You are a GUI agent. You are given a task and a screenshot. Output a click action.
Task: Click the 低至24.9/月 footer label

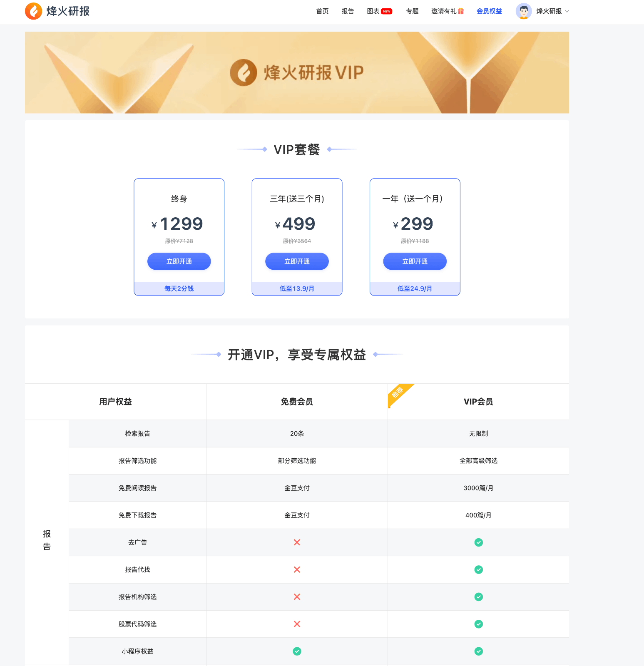[x=415, y=288]
